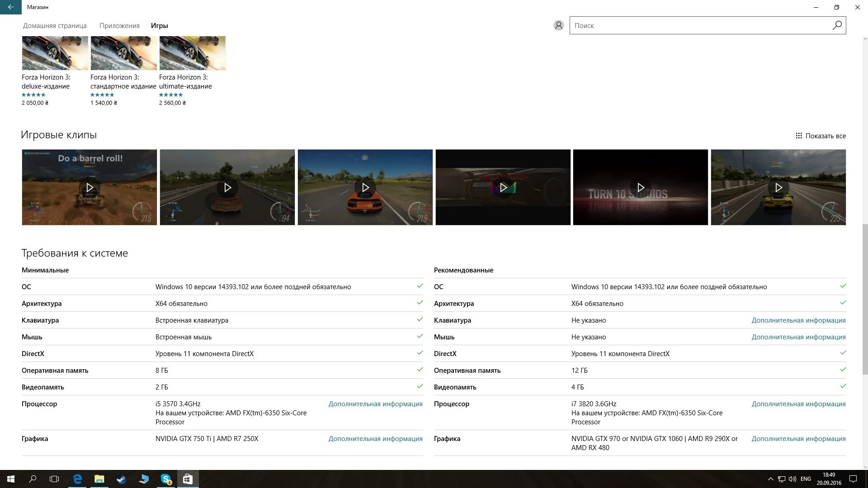
Task: Click the 'Игровые клипы' heading
Action: click(59, 135)
